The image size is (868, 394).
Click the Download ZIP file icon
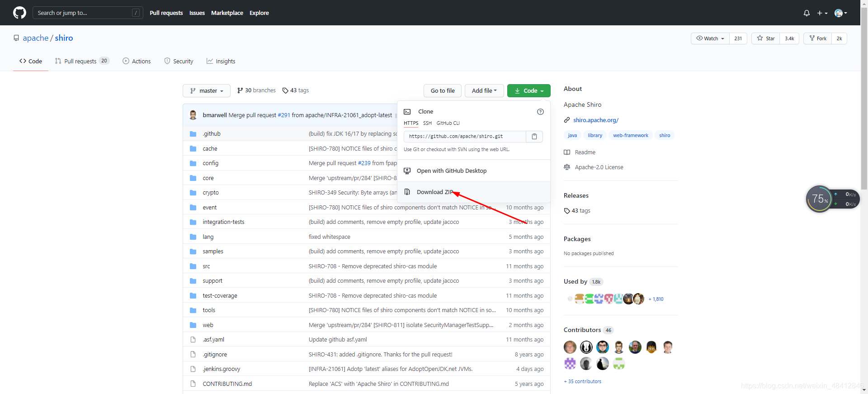tap(407, 192)
